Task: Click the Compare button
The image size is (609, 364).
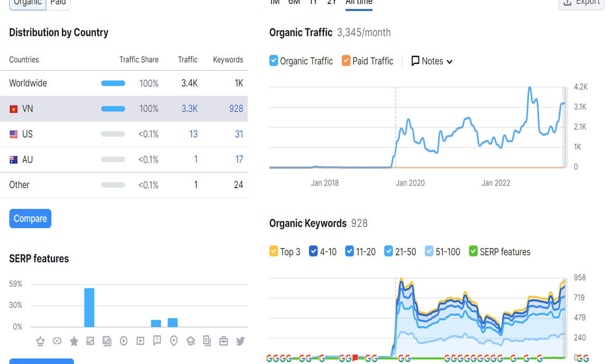Action: click(x=30, y=218)
